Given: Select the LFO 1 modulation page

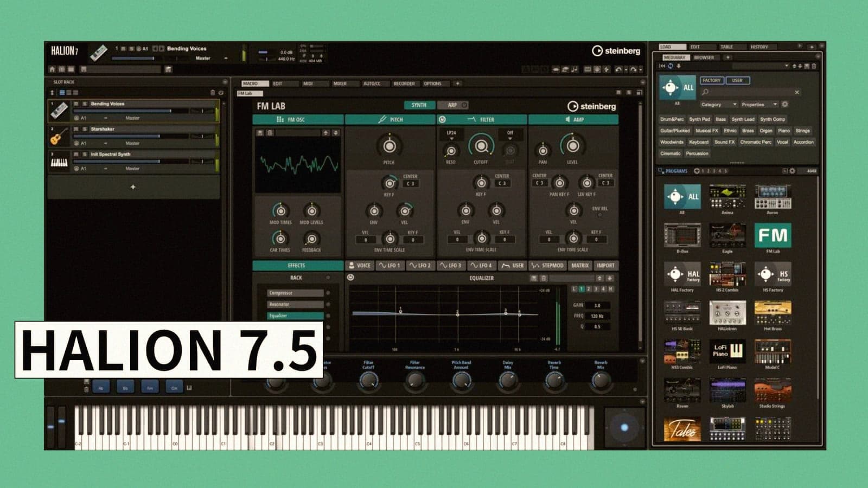Looking at the screenshot, I should tap(390, 266).
